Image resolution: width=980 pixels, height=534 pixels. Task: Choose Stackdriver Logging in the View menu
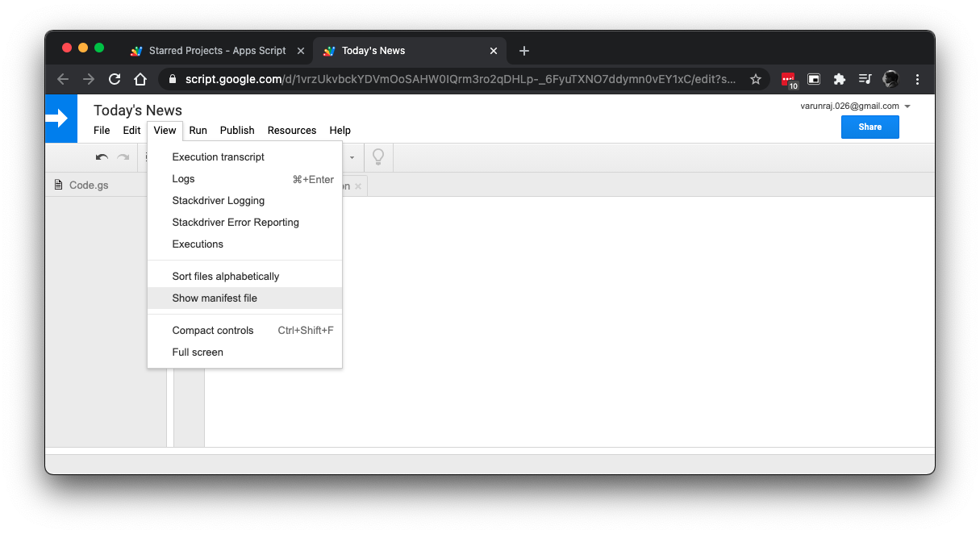tap(218, 201)
